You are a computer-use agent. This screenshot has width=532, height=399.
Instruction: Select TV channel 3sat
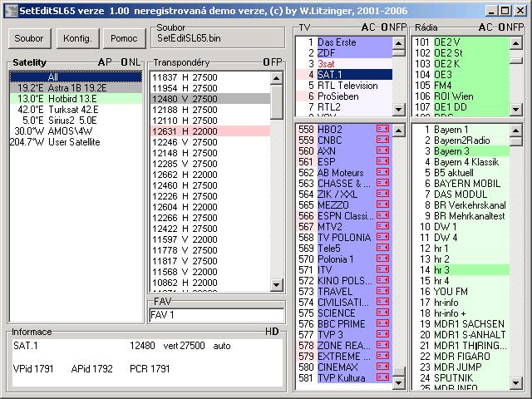click(x=345, y=64)
